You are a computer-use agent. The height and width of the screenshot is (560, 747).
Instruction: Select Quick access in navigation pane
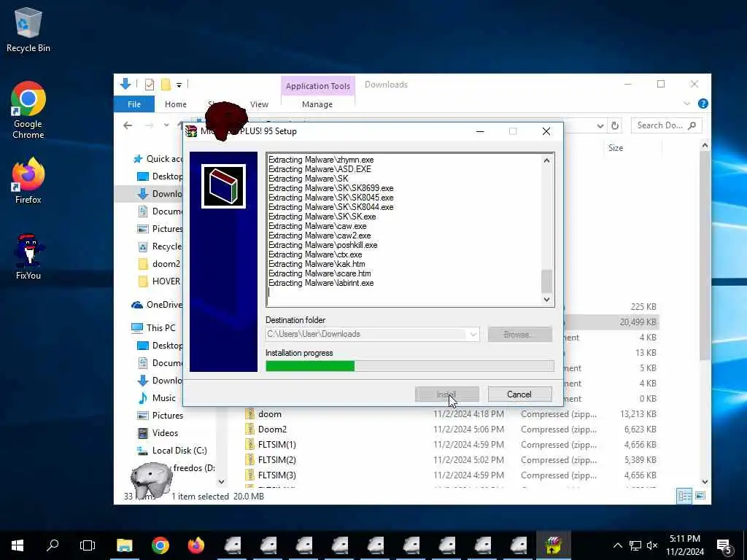[158, 158]
